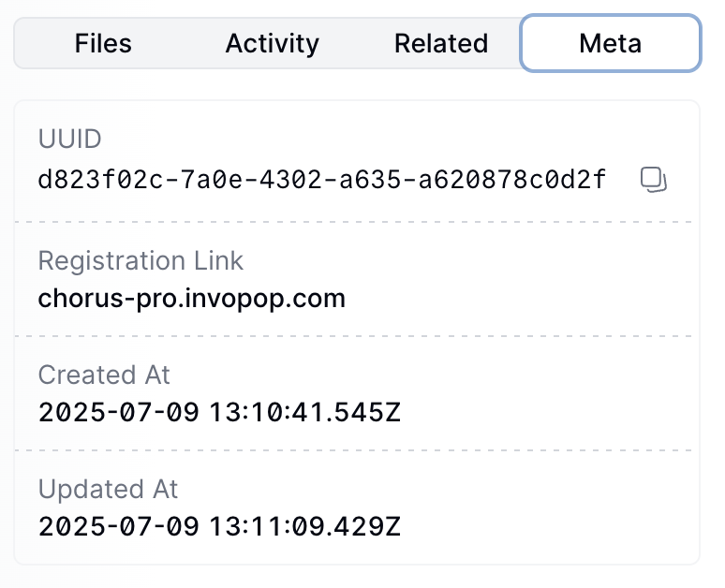This screenshot has height=588, width=725.
Task: Select the Updated At date 2025-07-09
Action: [x=118, y=526]
